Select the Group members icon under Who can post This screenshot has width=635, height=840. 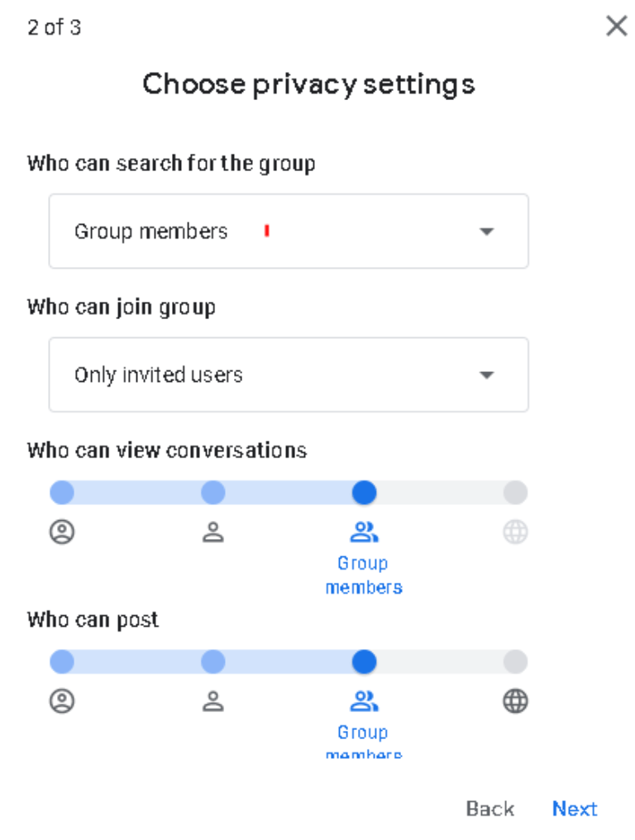coord(364,702)
